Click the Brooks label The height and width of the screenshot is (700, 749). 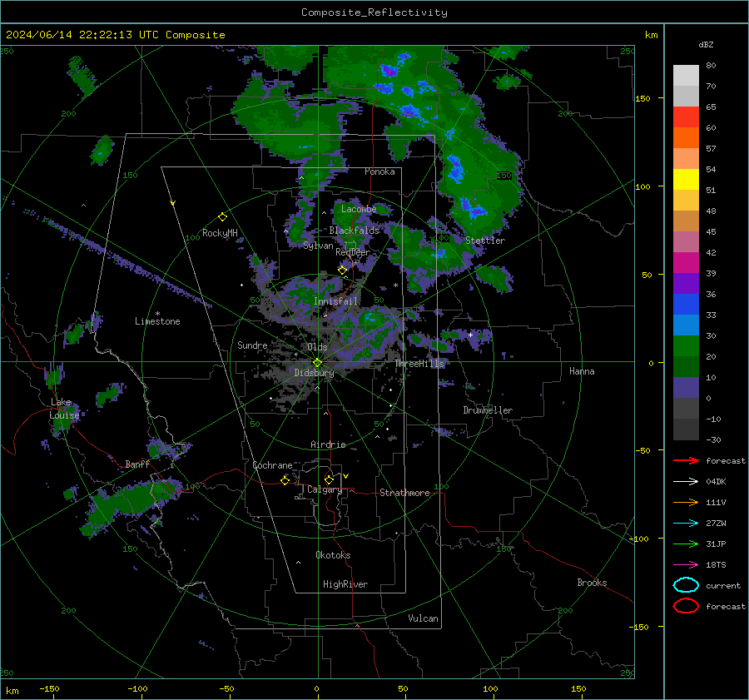592,583
